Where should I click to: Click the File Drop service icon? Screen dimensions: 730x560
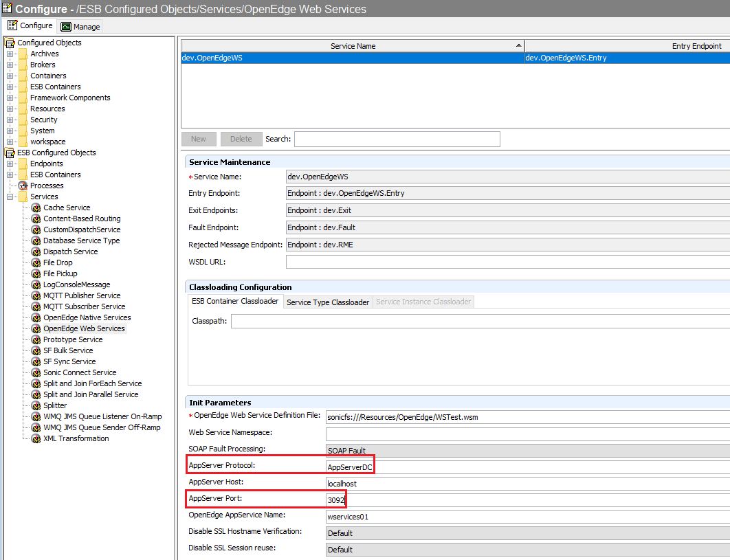tap(36, 262)
